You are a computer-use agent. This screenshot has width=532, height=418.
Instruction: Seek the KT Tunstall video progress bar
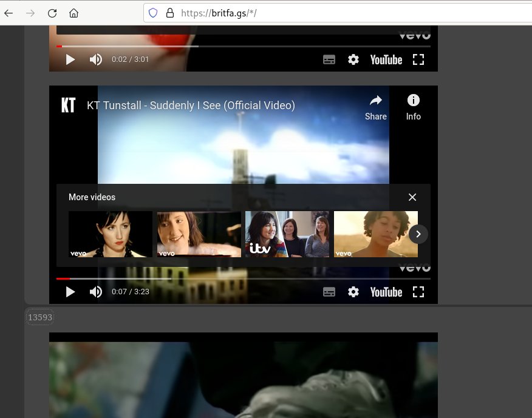(244, 278)
